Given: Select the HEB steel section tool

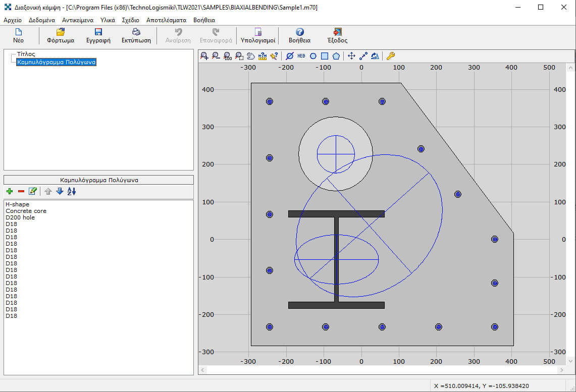Looking at the screenshot, I should (x=301, y=56).
